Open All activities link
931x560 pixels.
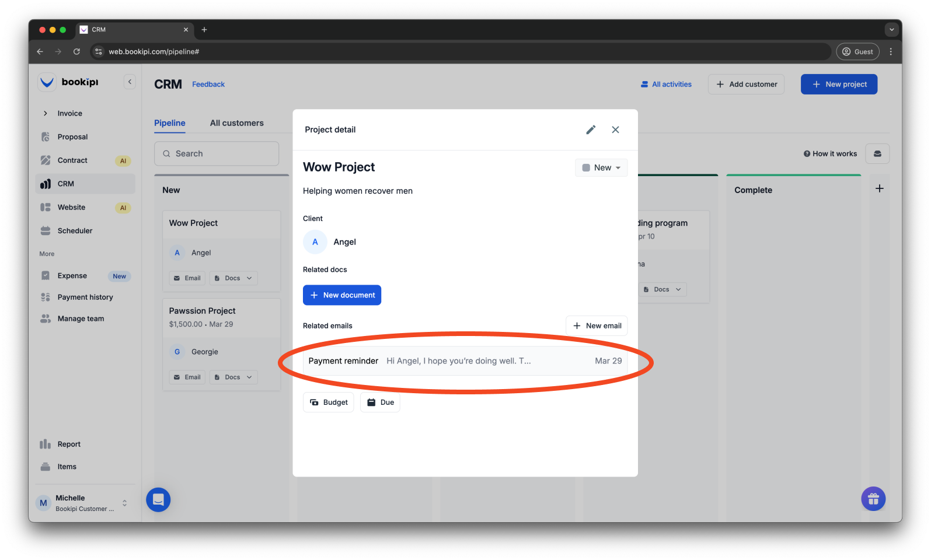[x=666, y=85]
